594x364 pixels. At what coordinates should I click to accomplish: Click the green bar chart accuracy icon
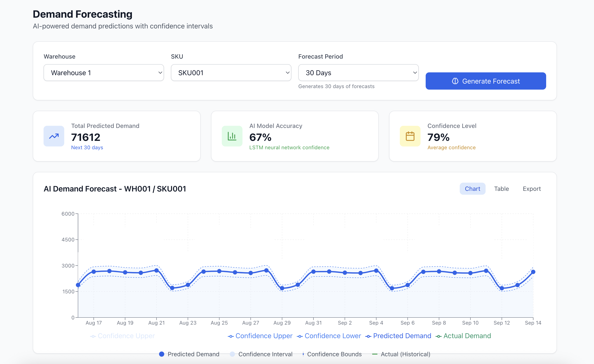point(232,136)
